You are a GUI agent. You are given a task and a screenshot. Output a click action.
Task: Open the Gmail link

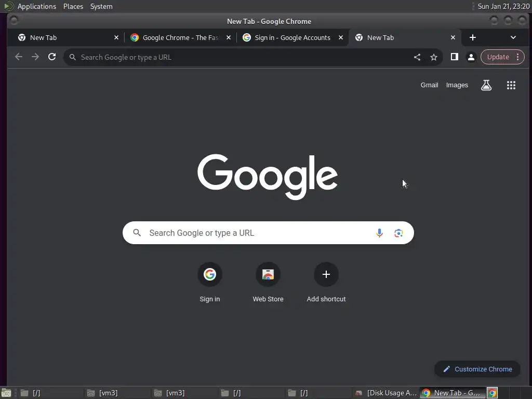pyautogui.click(x=429, y=85)
